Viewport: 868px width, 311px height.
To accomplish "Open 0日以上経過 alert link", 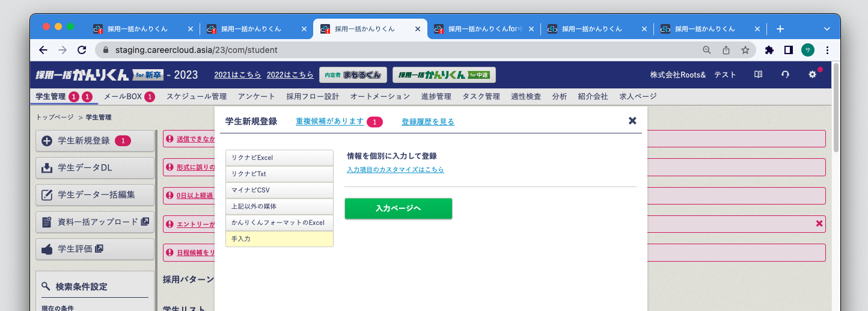I will pyautogui.click(x=195, y=196).
